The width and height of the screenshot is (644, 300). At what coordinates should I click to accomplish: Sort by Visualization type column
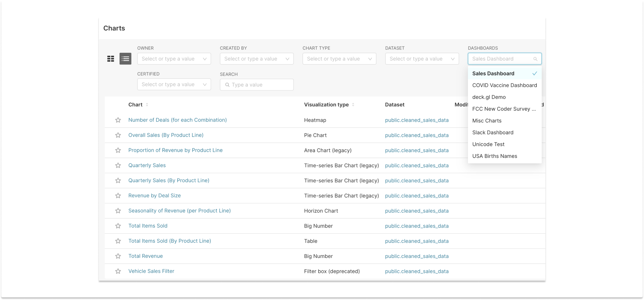(x=353, y=105)
